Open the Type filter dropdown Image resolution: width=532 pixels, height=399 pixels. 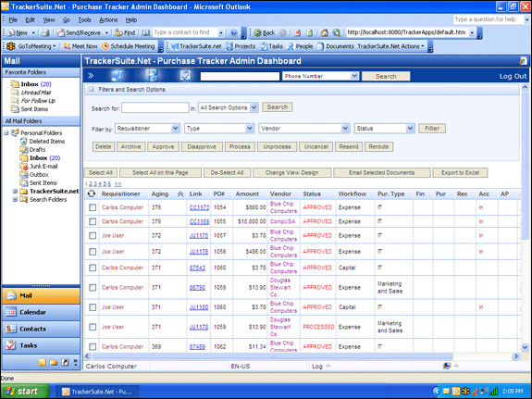pyautogui.click(x=250, y=129)
